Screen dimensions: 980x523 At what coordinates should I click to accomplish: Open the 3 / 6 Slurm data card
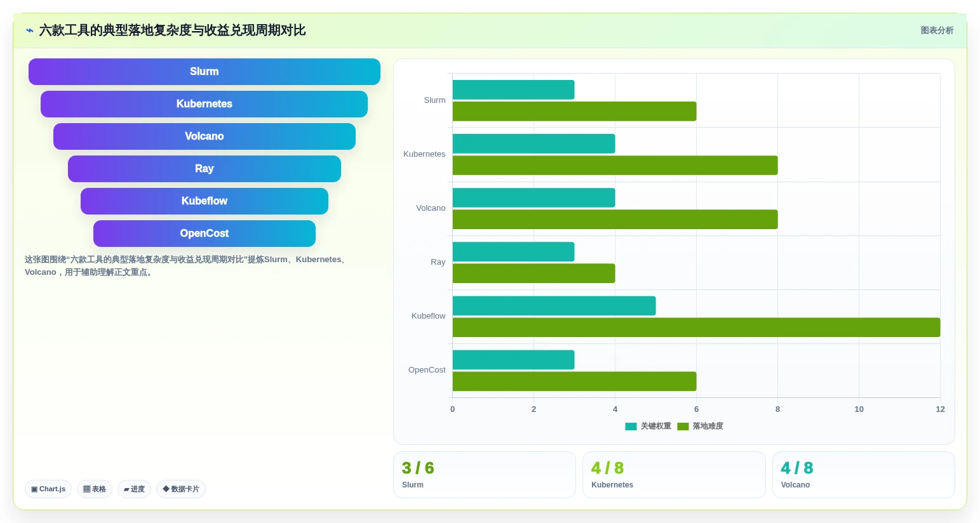pyautogui.click(x=485, y=475)
